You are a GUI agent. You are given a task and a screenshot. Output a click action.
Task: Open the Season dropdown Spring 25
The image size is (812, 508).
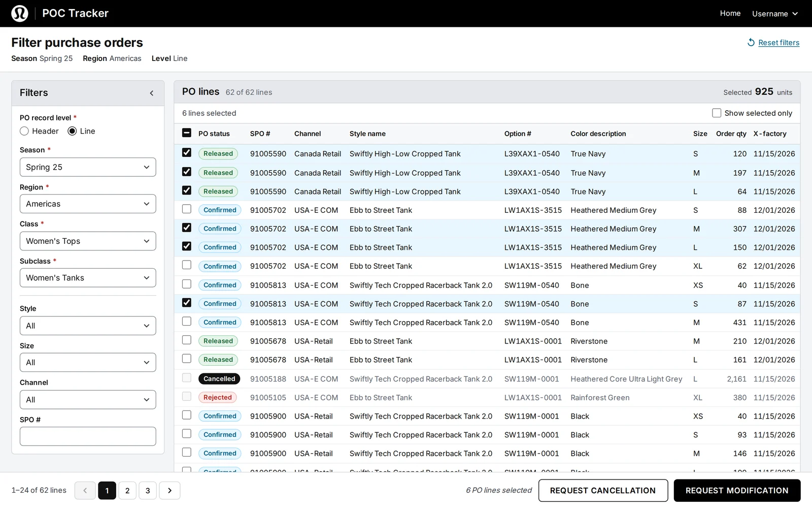[x=88, y=167]
